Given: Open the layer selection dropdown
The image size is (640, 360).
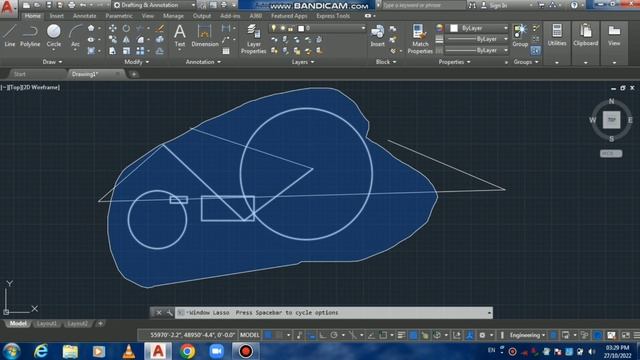Looking at the screenshot, I should [317, 28].
